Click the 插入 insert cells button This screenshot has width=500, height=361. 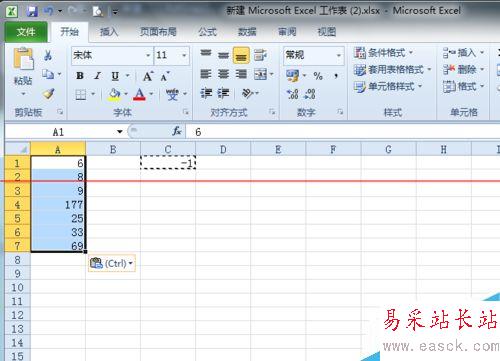(x=463, y=53)
